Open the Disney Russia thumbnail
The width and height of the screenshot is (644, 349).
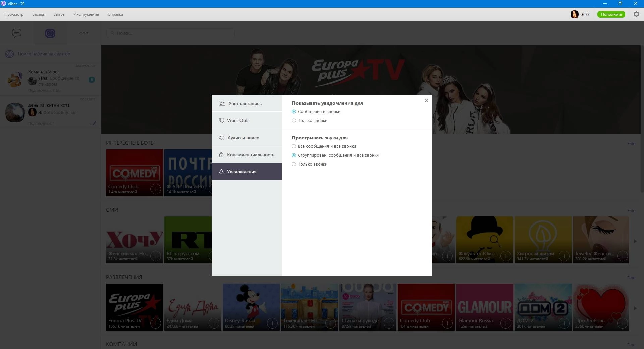[x=251, y=307]
